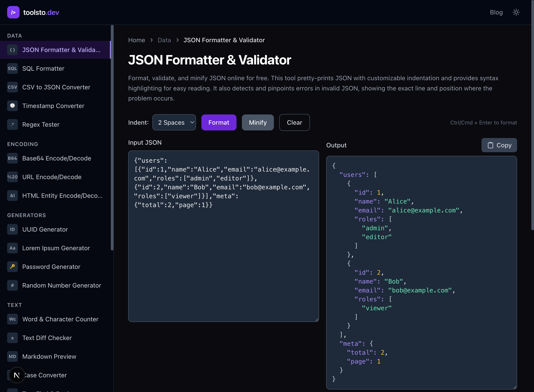Open the Blog page
This screenshot has width=534, height=392.
[496, 12]
